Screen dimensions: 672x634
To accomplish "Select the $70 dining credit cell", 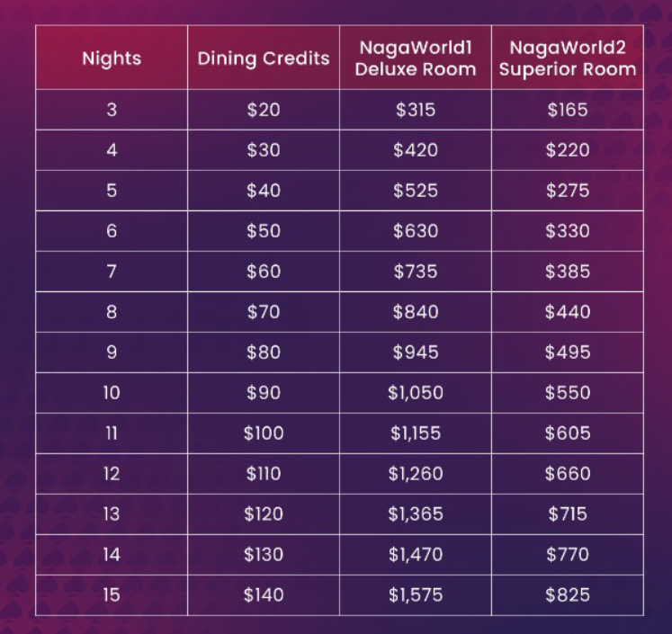I will click(264, 312).
